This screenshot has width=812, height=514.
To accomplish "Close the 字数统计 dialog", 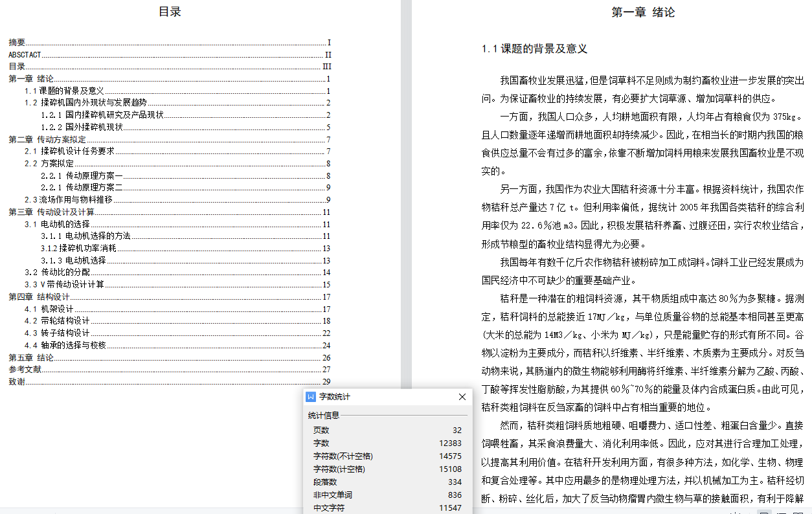I will pos(462,396).
